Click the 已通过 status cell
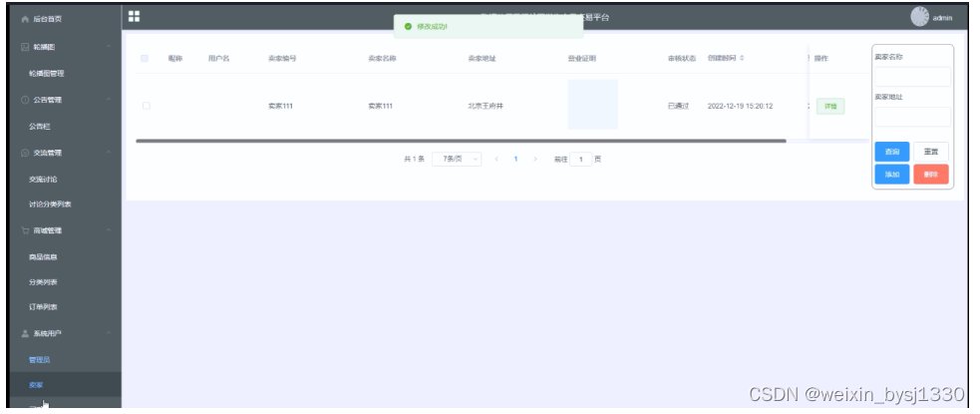980x414 pixels. (678, 106)
